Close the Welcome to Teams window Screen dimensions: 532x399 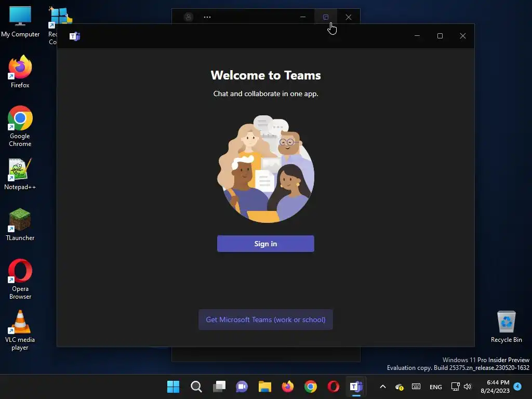462,36
